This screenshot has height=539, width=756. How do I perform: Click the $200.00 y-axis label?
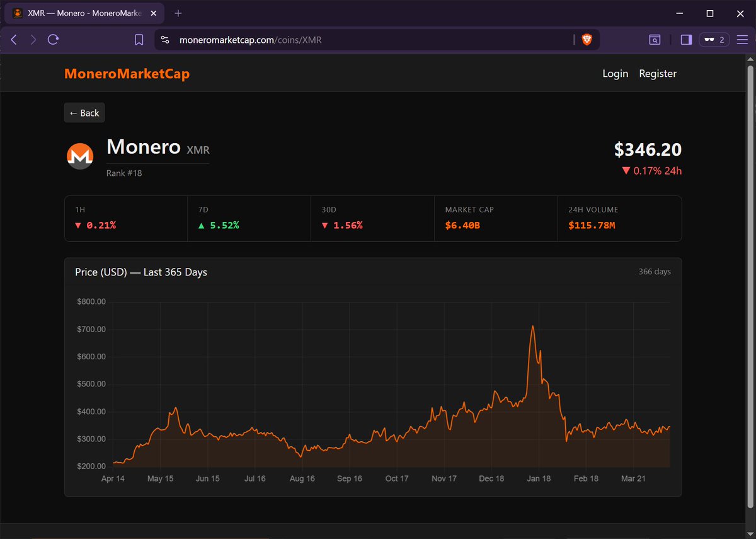pyautogui.click(x=91, y=467)
